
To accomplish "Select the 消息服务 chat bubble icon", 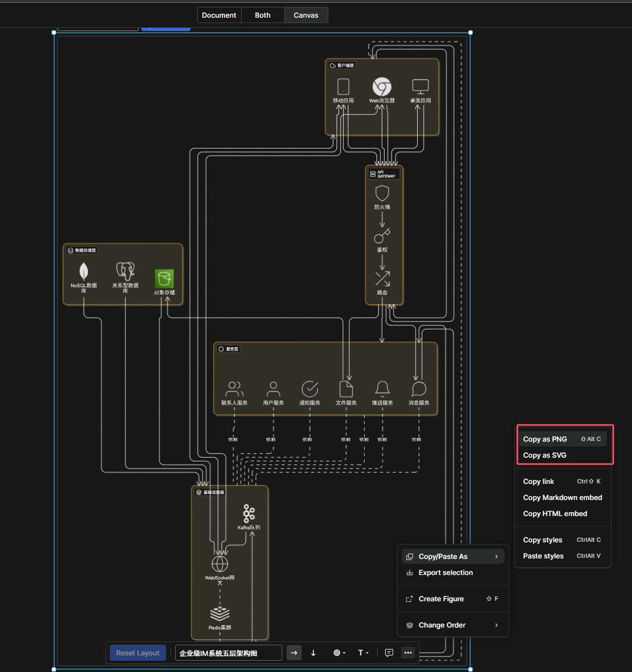I will click(x=419, y=389).
